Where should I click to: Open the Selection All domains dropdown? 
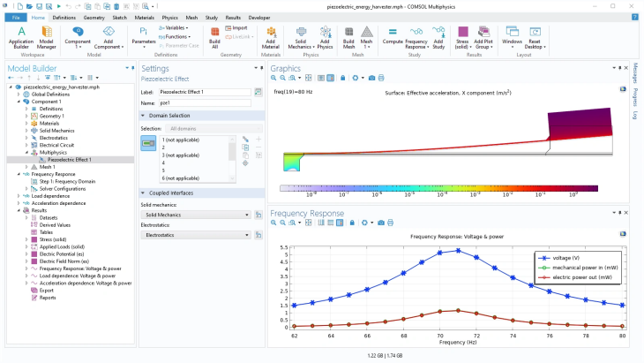click(x=213, y=129)
